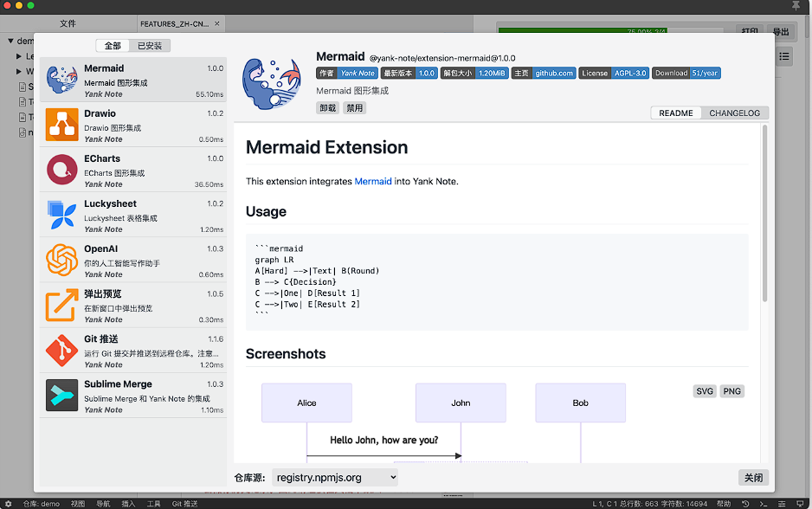Screen dimensions: 812x509
Task: Close the FEATURES_ZH-CN tab
Action: point(217,24)
